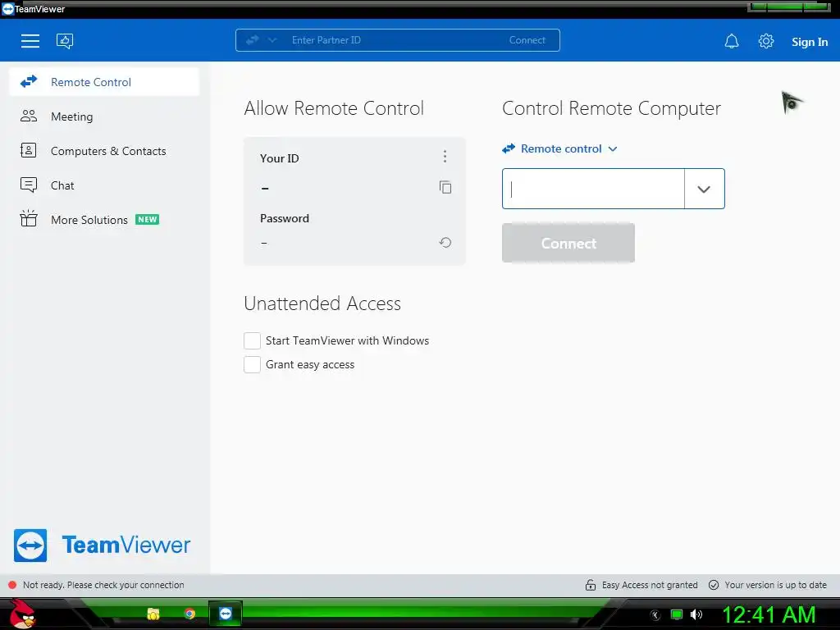The height and width of the screenshot is (630, 840).
Task: Open the file explorer taskbar icon
Action: coord(153,614)
